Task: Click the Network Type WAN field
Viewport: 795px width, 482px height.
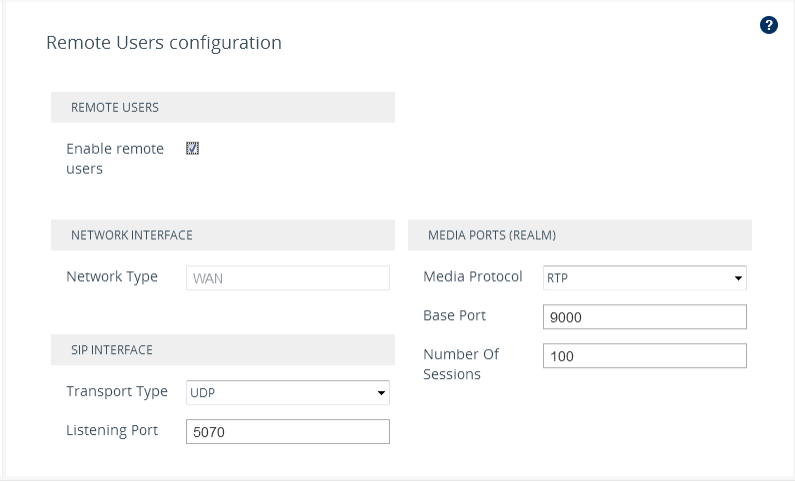Action: click(x=288, y=278)
